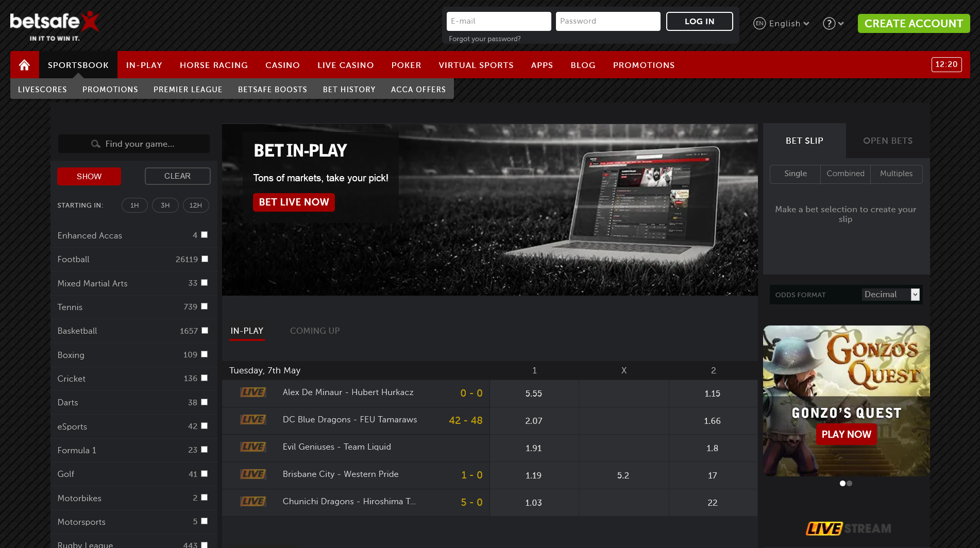Viewport: 980px width, 548px height.
Task: Select the Multiples bet slip tab
Action: click(x=896, y=174)
